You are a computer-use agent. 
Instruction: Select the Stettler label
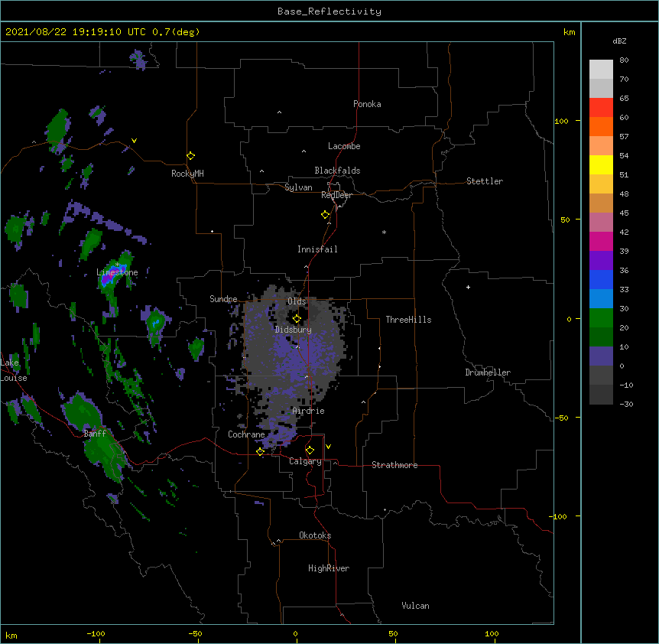(x=484, y=181)
